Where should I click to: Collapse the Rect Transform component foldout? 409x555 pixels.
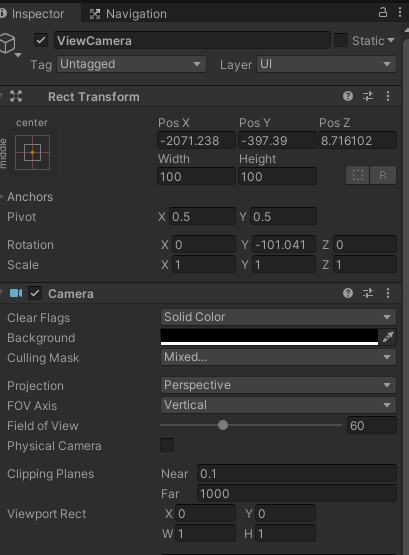pos(2,96)
